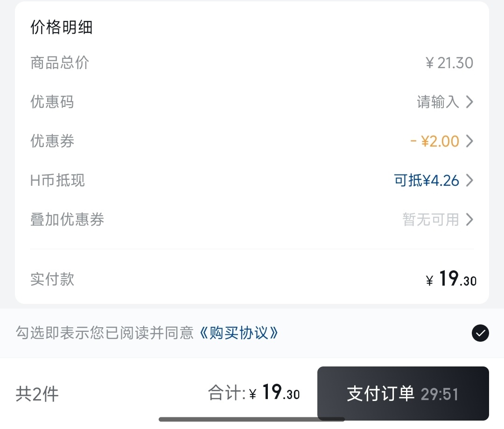Tap the 共2件 item count
Viewport: 504px width, 429px height.
[x=37, y=394]
